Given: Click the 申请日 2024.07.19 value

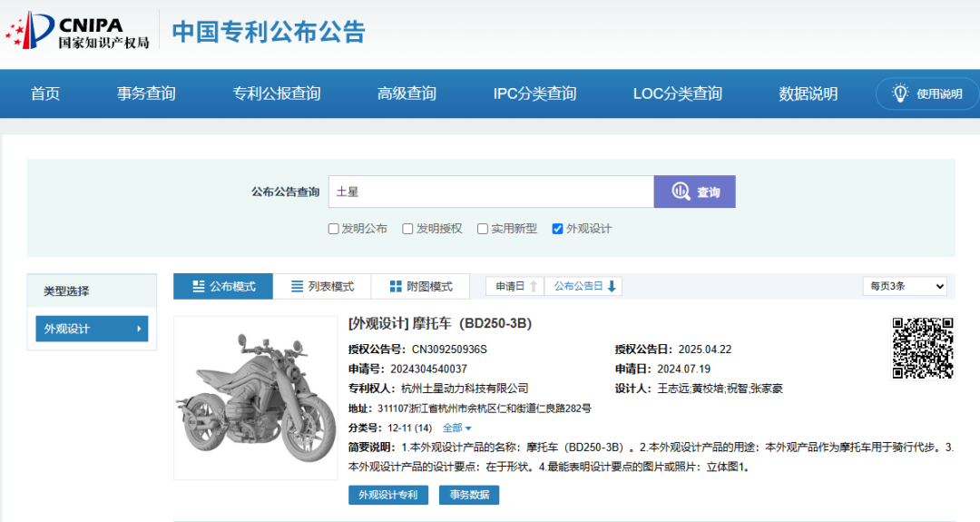Looking at the screenshot, I should (x=684, y=369).
